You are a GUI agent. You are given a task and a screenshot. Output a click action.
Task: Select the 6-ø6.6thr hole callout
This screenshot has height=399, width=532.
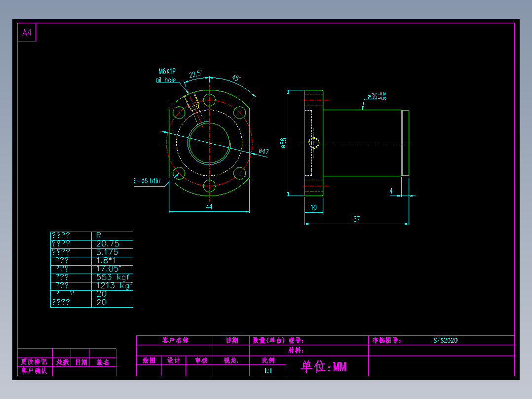tap(147, 181)
